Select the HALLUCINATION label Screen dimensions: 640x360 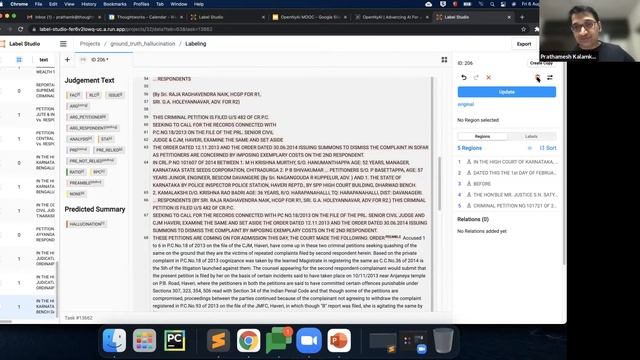[87, 224]
